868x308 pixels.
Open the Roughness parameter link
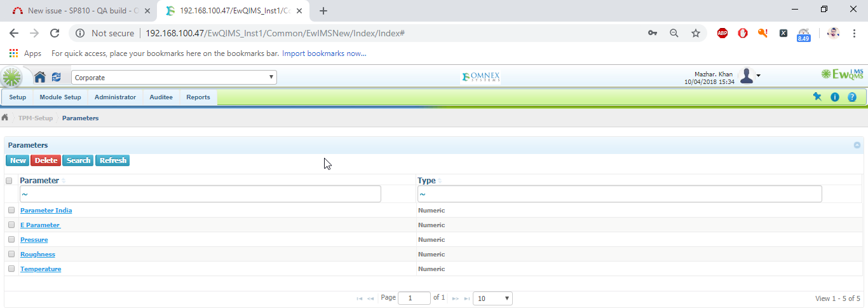coord(37,254)
